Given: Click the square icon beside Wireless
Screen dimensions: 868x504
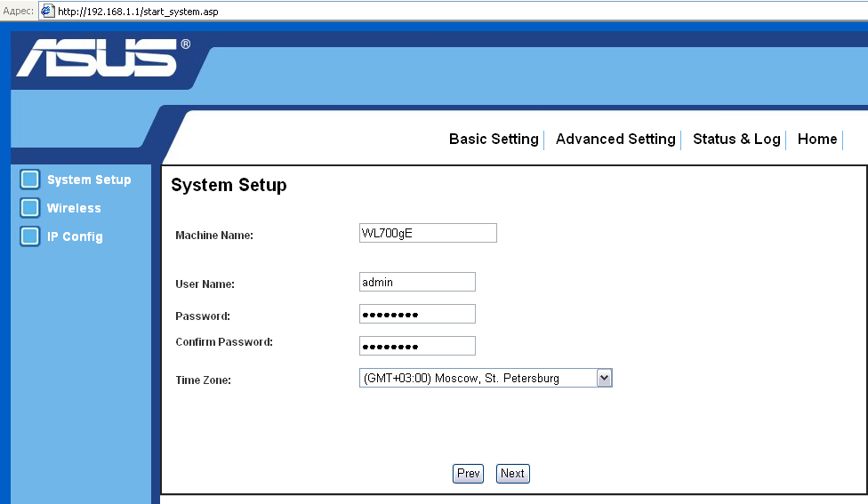Looking at the screenshot, I should coord(30,207).
